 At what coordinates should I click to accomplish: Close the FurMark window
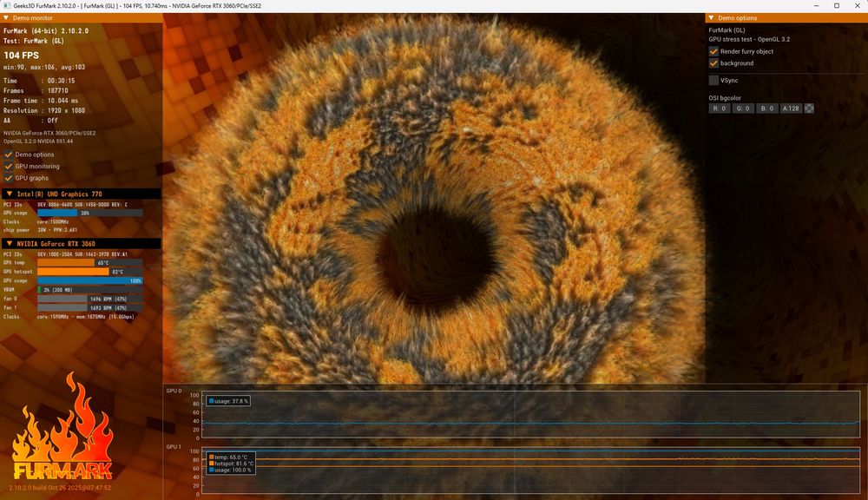click(x=857, y=5)
